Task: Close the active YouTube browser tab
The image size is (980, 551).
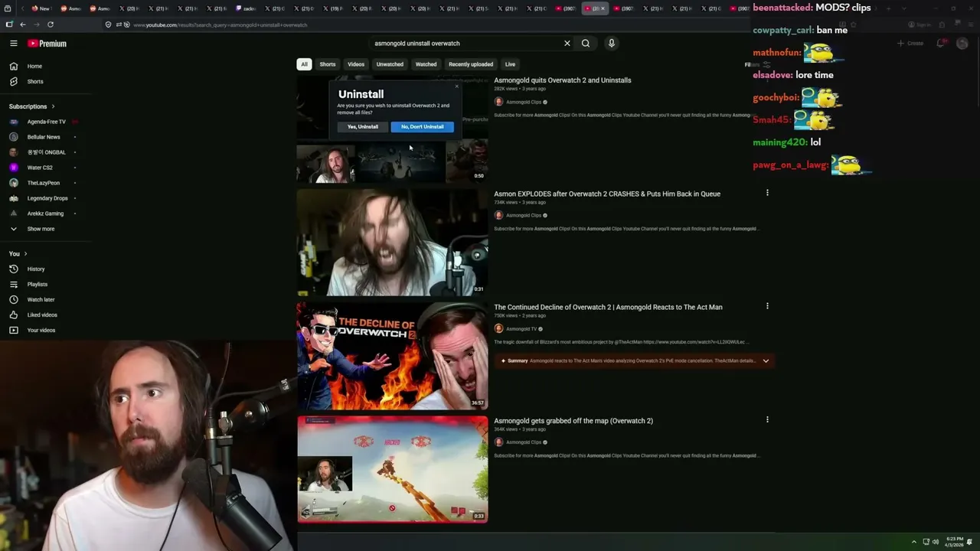Action: [603, 8]
